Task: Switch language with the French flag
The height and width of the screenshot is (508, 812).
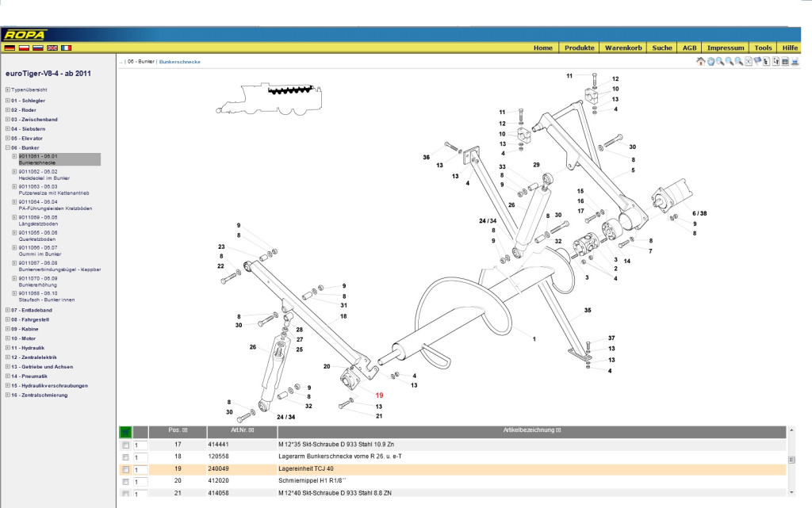Action: [x=67, y=48]
